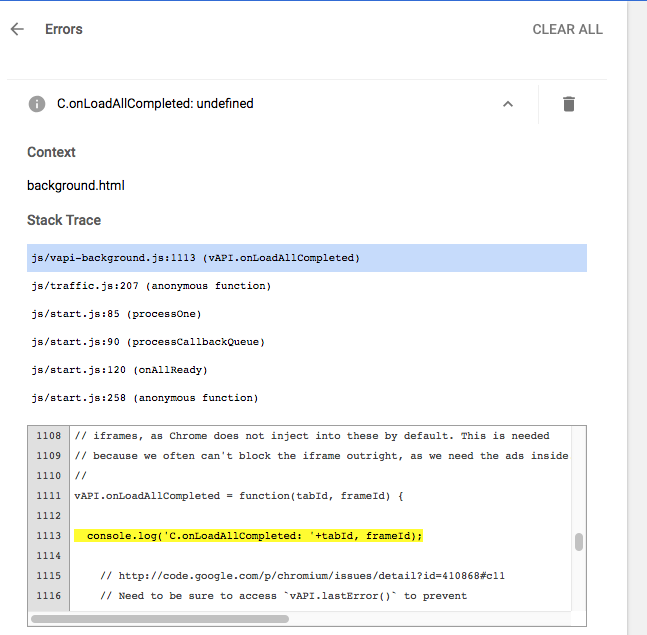Click the code viewer vertical scrollbar thumb
Image resolution: width=647 pixels, height=635 pixels.
point(579,542)
